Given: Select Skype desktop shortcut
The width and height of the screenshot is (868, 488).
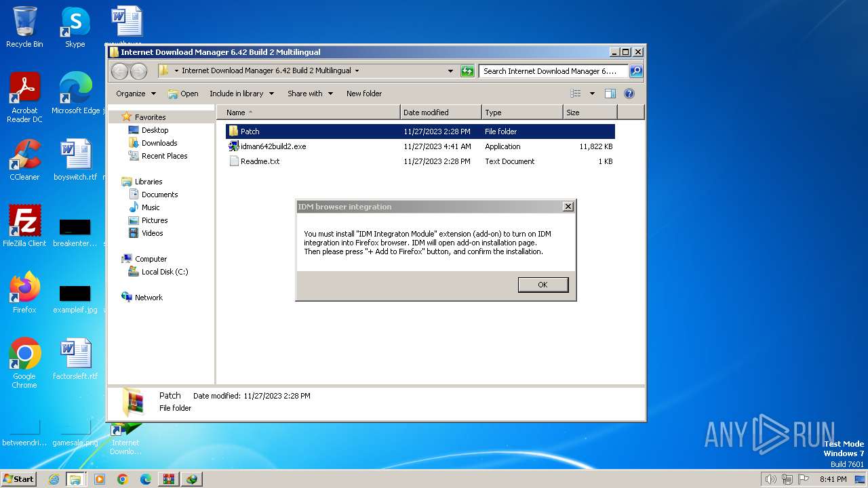Looking at the screenshot, I should [x=75, y=27].
